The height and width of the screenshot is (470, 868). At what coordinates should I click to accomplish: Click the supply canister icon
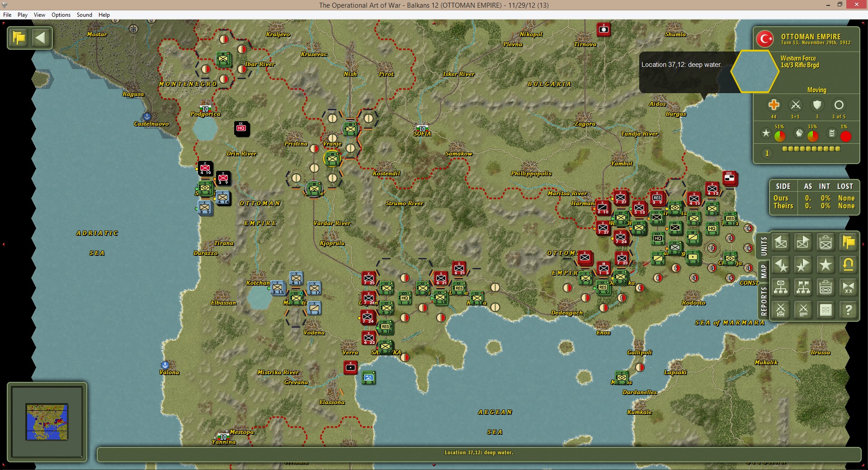pos(832,133)
